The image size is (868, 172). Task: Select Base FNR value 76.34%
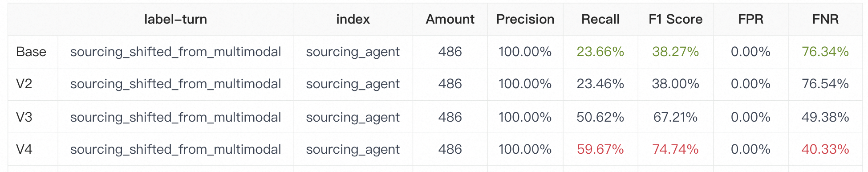(x=825, y=52)
